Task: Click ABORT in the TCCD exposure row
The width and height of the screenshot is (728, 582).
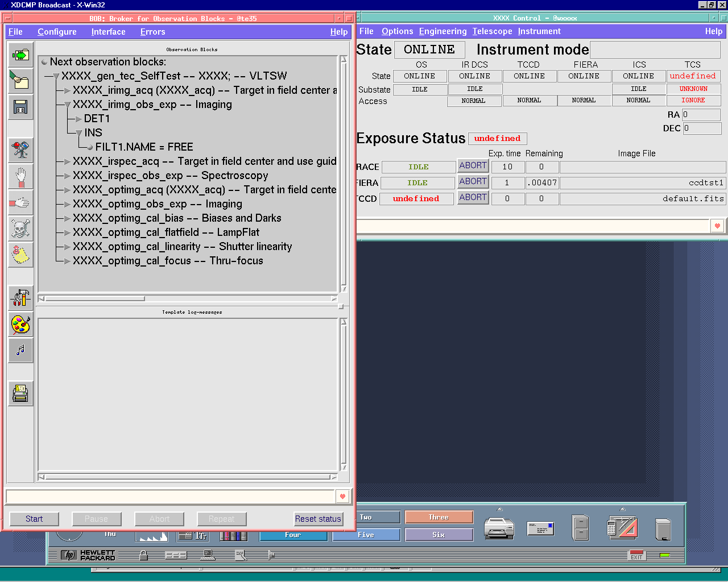Action: 473,197
